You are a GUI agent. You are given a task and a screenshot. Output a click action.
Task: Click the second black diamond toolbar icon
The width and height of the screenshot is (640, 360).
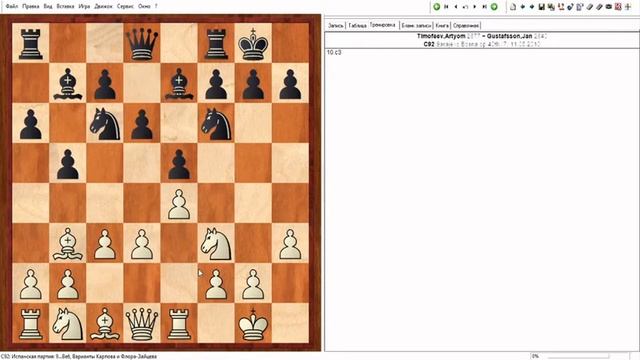pyautogui.click(x=532, y=7)
